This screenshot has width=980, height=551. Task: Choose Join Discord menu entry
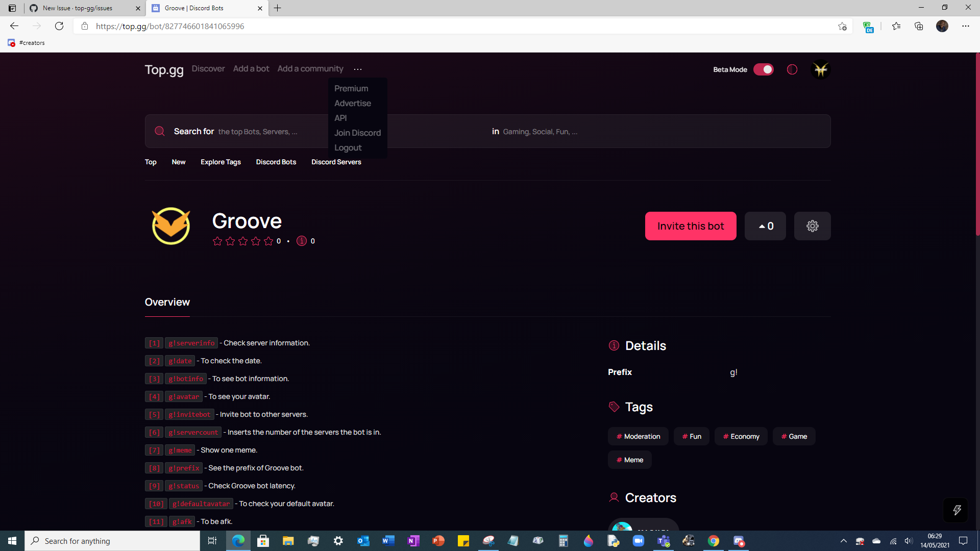(x=357, y=133)
